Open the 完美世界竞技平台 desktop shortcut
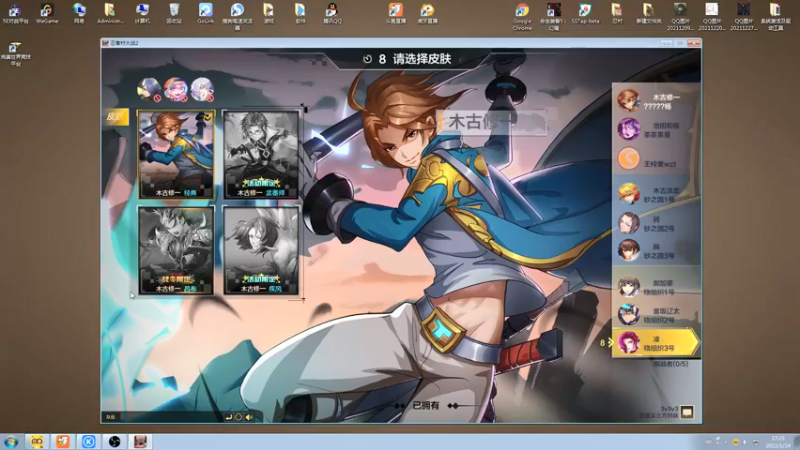The height and width of the screenshot is (450, 800). (15, 54)
